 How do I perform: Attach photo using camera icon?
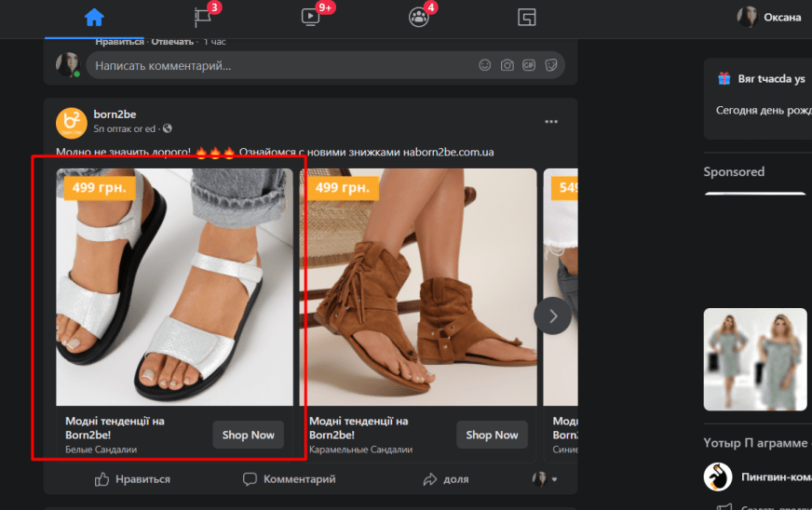(x=507, y=65)
